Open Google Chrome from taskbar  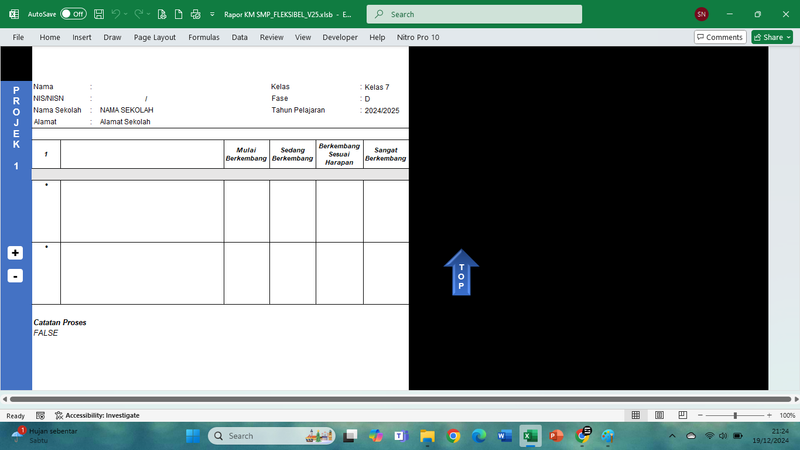[x=453, y=436]
